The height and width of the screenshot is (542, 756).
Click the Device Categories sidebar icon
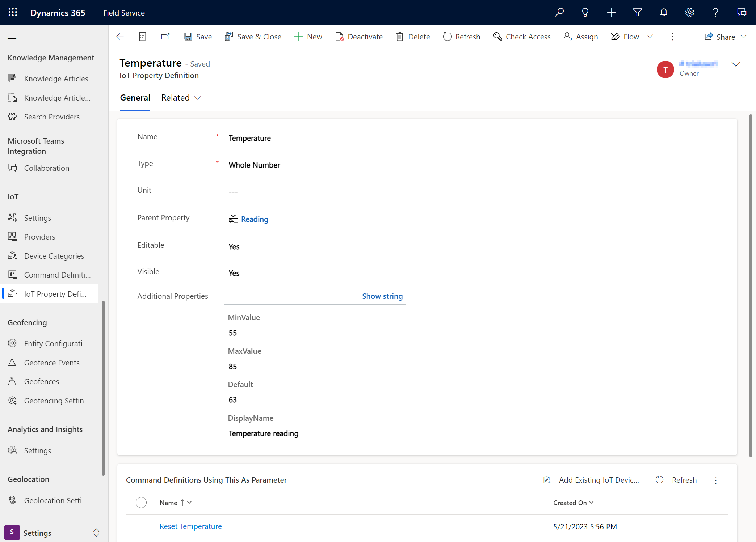[x=12, y=255]
